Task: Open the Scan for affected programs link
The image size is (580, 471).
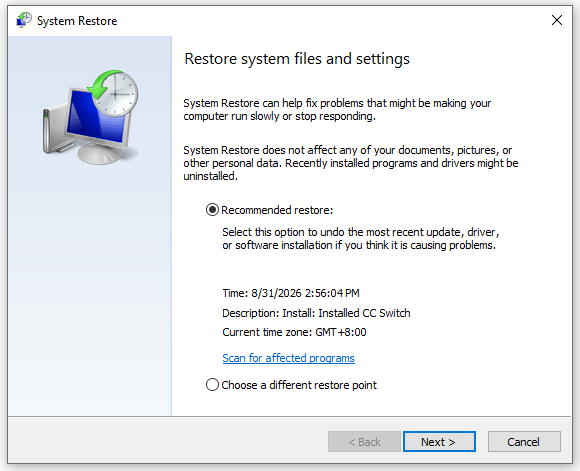Action: 289,358
